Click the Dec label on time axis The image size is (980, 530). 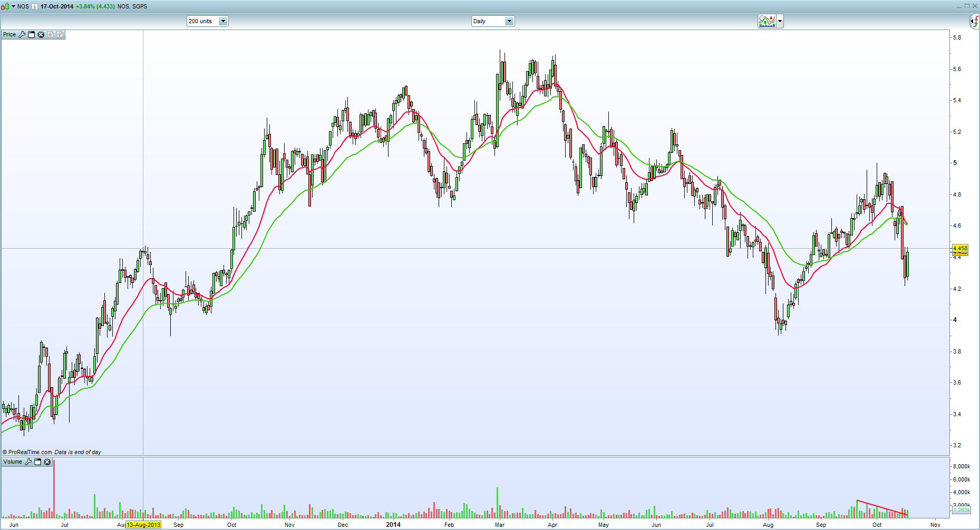pyautogui.click(x=343, y=525)
